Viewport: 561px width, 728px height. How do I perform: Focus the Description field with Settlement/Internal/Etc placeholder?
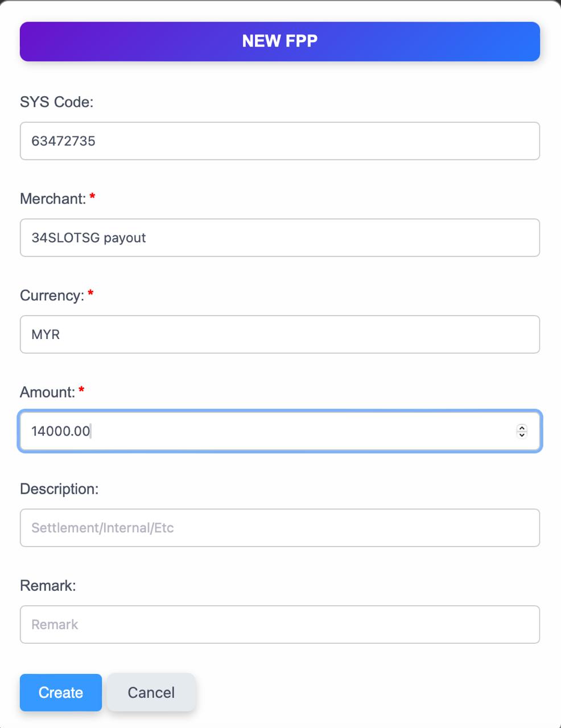click(x=279, y=528)
